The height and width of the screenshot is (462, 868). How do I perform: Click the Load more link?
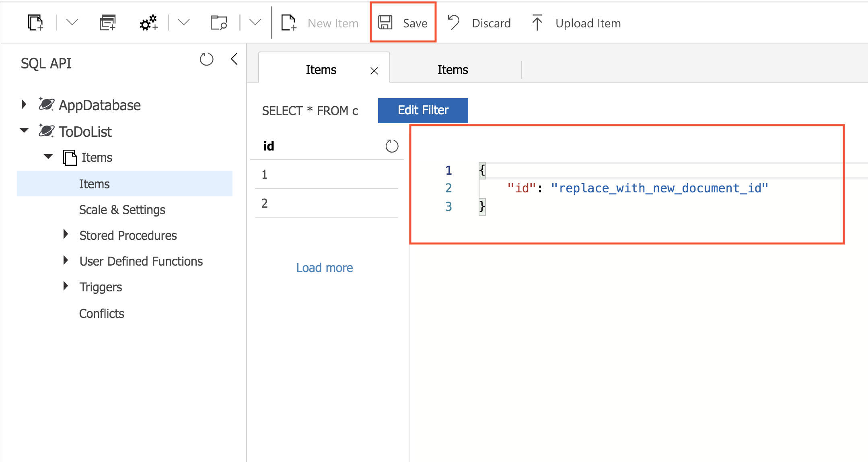point(324,268)
